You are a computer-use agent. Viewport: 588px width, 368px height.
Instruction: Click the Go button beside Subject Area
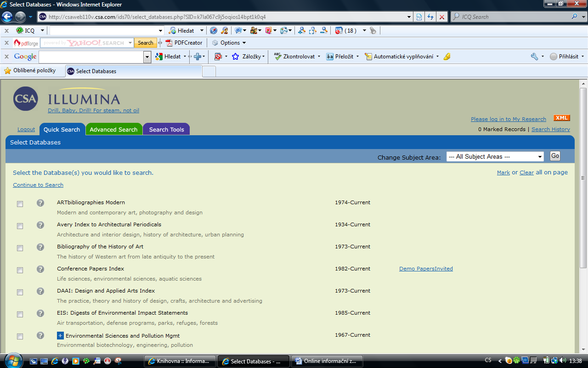(x=555, y=156)
